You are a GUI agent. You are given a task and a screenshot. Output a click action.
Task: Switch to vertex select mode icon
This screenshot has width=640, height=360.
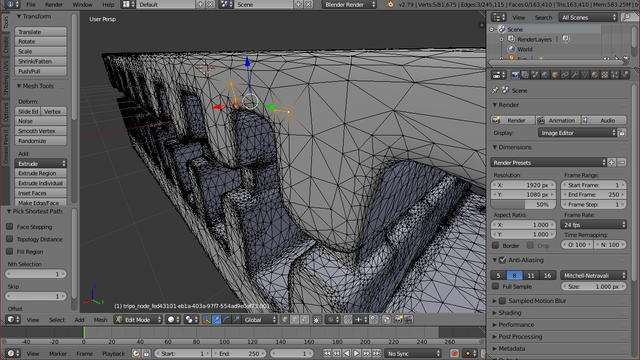point(284,320)
